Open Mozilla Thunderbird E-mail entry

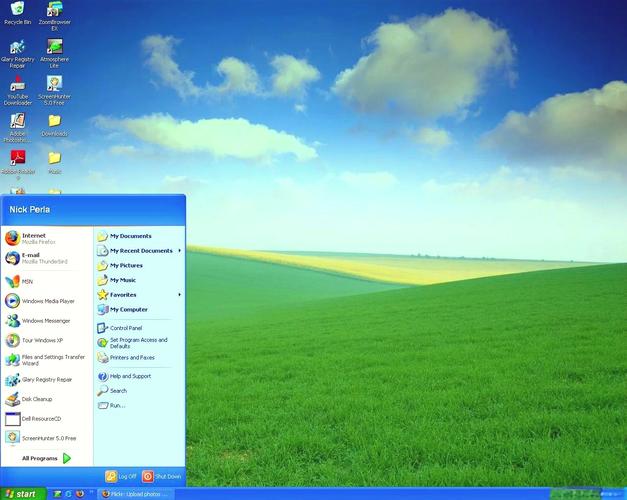pyautogui.click(x=40, y=258)
